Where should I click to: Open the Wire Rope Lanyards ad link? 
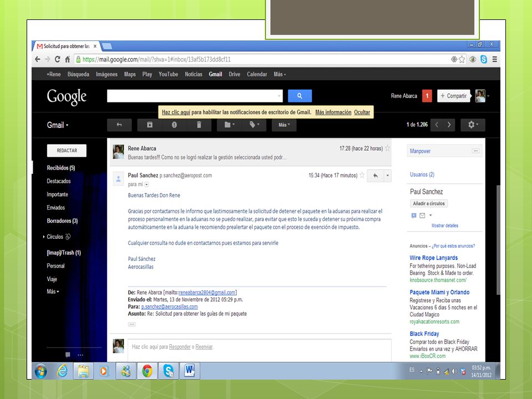(433, 258)
